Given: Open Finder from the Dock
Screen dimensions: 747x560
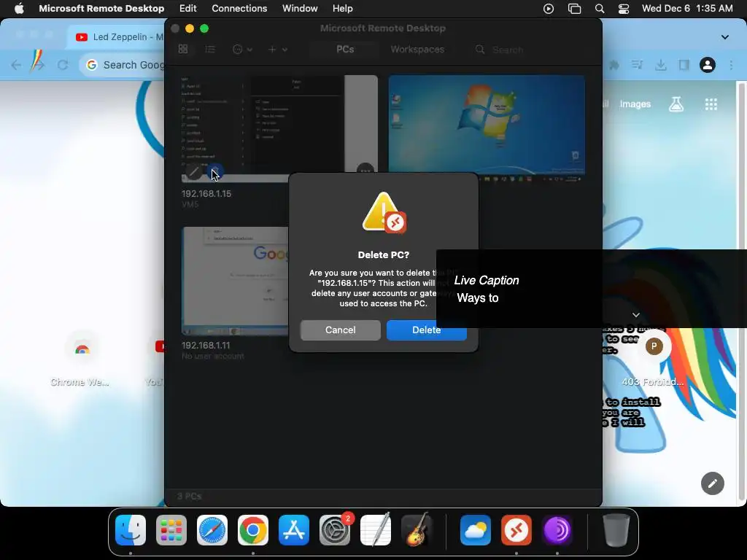Looking at the screenshot, I should tap(131, 529).
